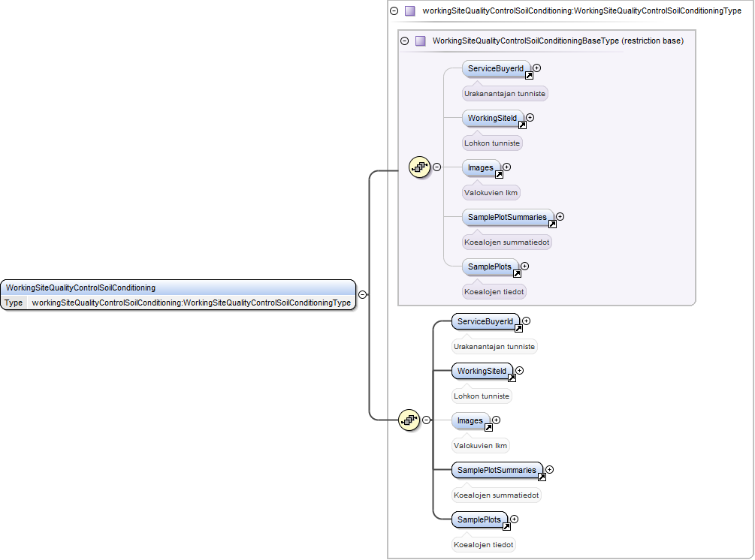Viewport: 755px width, 560px height.
Task: Click the purple type icon beside WorkingSiteQualityControlSoilConditioningBaseType
Action: pyautogui.click(x=421, y=41)
